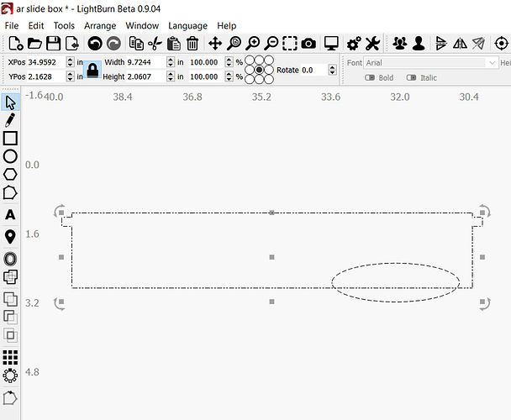Click Rotate input field
Image resolution: width=511 pixels, height=420 pixels.
coord(314,70)
